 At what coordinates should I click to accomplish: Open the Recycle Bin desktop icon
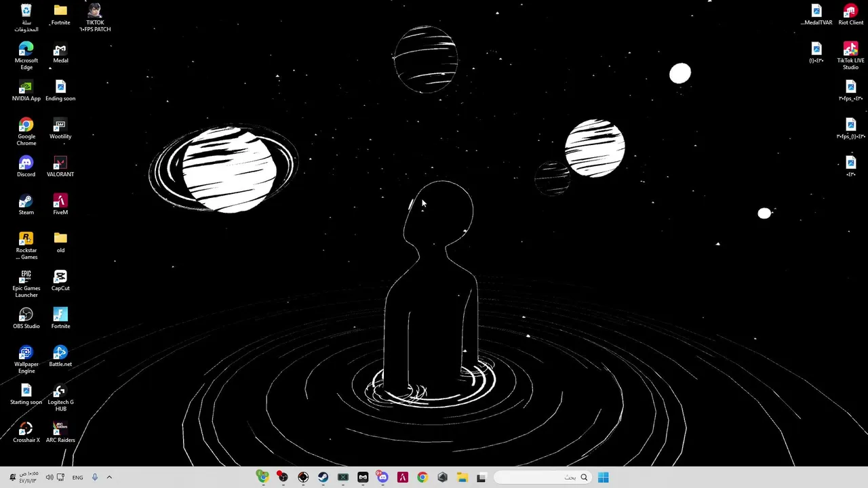(x=26, y=18)
